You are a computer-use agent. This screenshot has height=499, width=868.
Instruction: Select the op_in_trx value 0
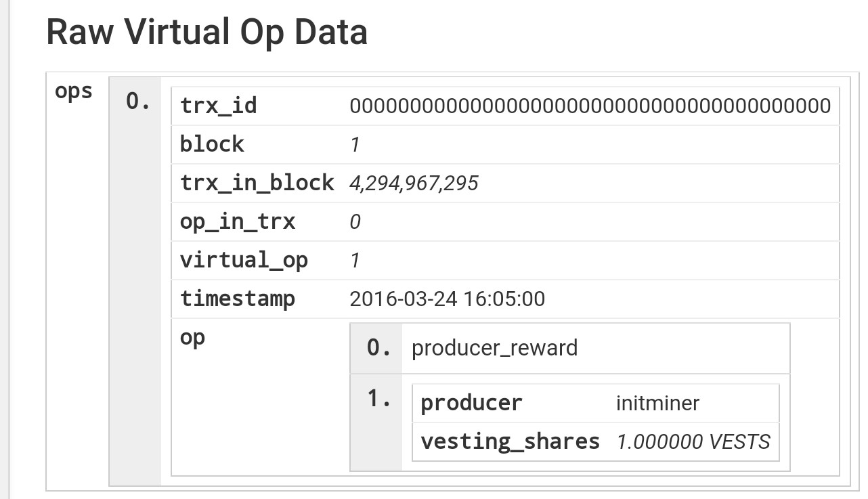(x=355, y=222)
